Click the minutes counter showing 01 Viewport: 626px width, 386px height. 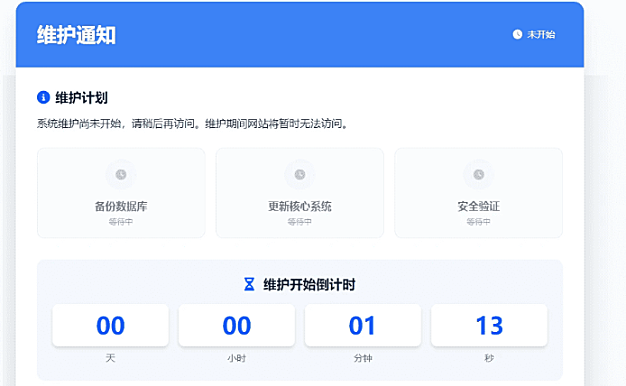363,325
